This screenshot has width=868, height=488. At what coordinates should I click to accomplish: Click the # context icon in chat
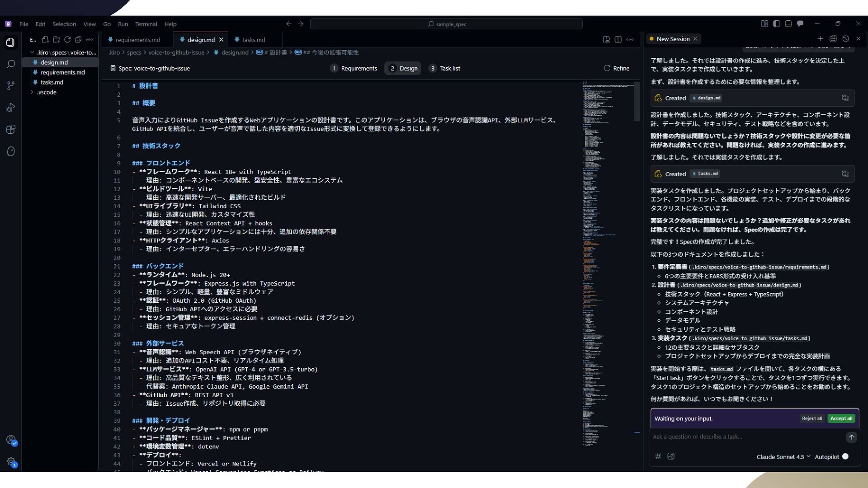658,456
